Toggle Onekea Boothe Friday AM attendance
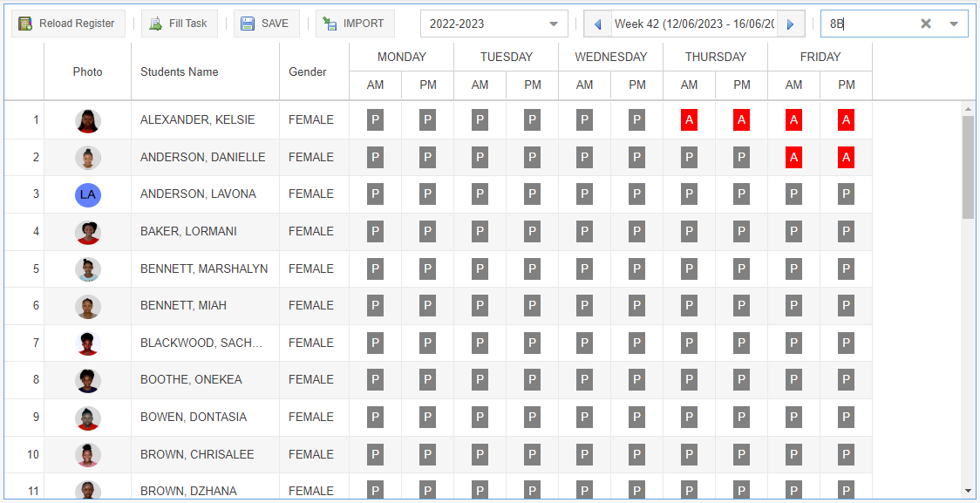Screen dimensions: 980x503 [793, 380]
